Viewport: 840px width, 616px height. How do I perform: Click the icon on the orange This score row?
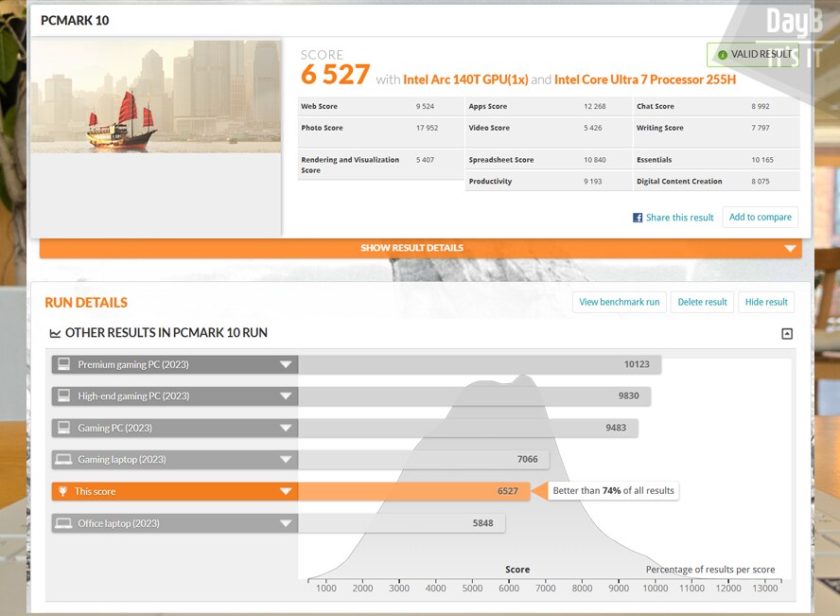(64, 491)
